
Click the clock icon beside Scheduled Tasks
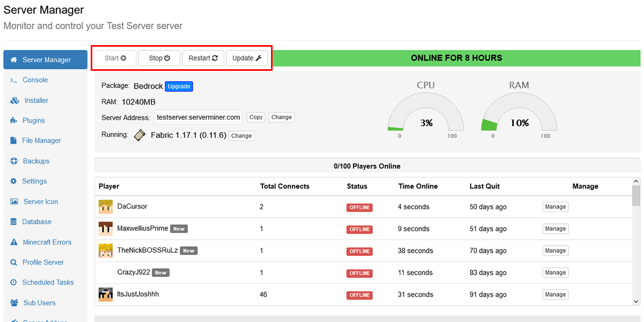click(x=13, y=282)
